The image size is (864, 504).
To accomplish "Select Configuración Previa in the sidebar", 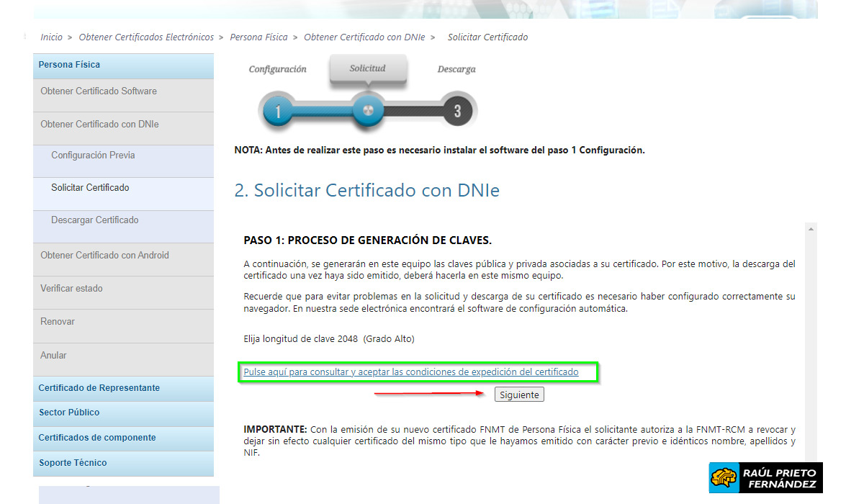I will tap(91, 155).
